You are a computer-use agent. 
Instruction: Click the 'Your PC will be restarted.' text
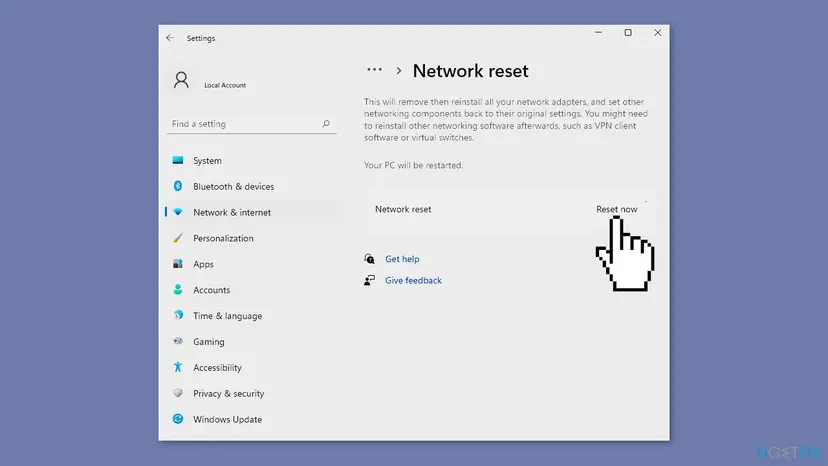coord(413,165)
